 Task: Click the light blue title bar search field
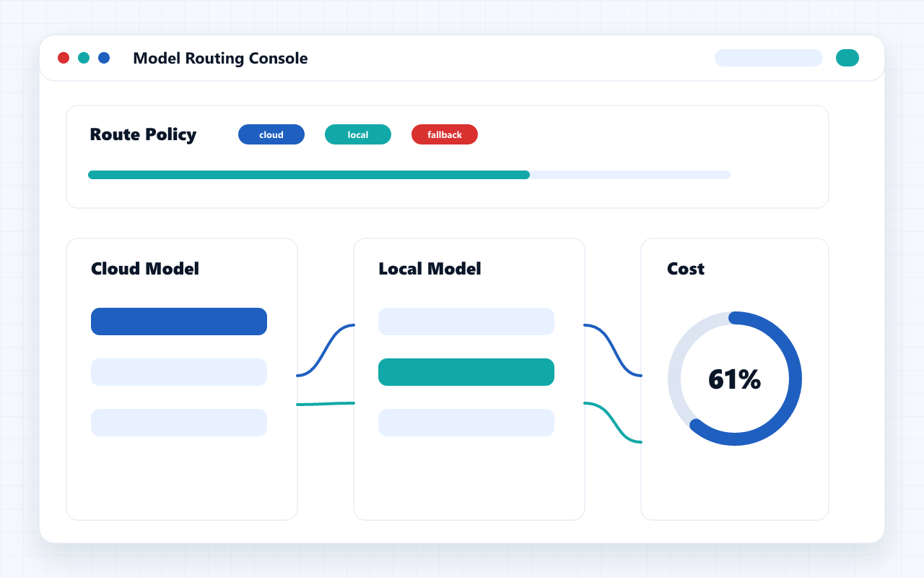769,58
